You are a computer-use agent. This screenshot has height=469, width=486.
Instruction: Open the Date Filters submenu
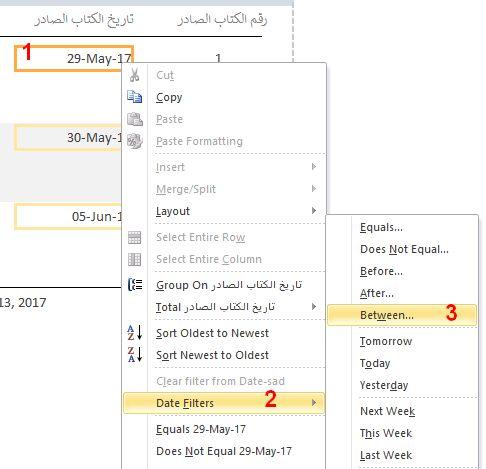(x=224, y=403)
